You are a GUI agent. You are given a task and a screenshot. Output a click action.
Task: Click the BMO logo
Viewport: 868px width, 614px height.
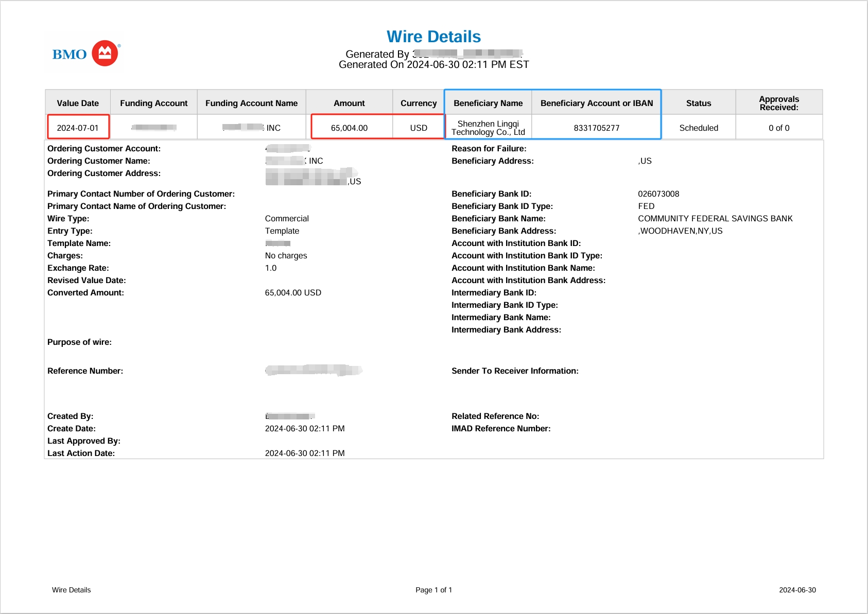(x=86, y=54)
